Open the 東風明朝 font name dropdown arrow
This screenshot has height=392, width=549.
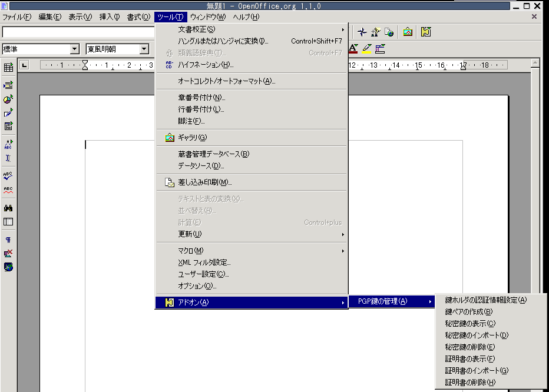coord(144,49)
